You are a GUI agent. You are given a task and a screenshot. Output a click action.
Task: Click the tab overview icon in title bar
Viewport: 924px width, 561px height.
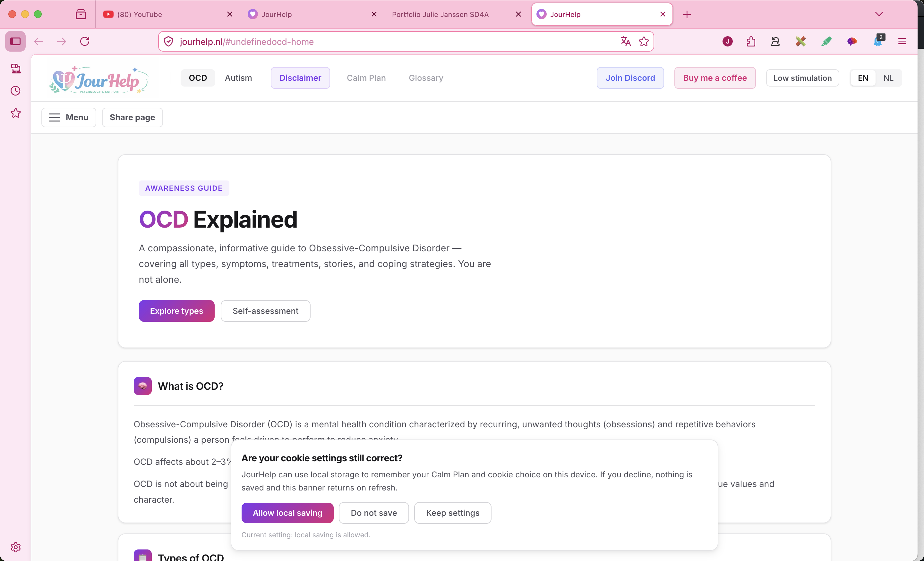point(81,14)
